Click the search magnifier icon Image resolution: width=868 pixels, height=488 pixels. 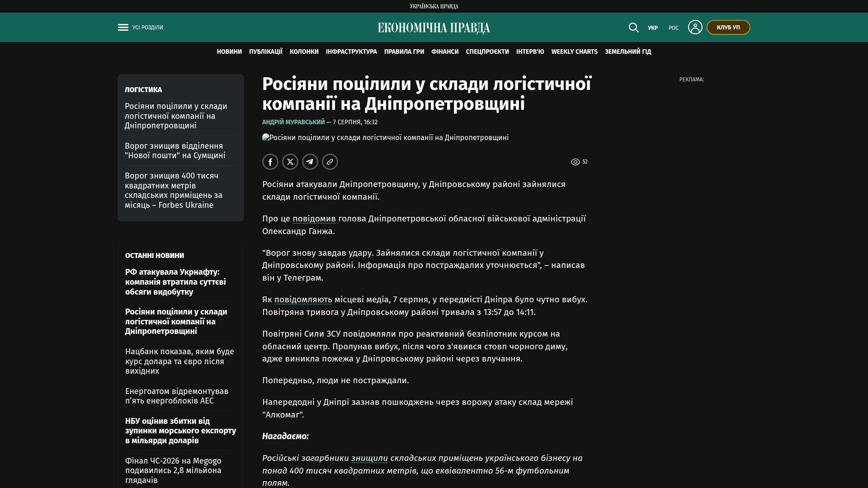point(634,28)
